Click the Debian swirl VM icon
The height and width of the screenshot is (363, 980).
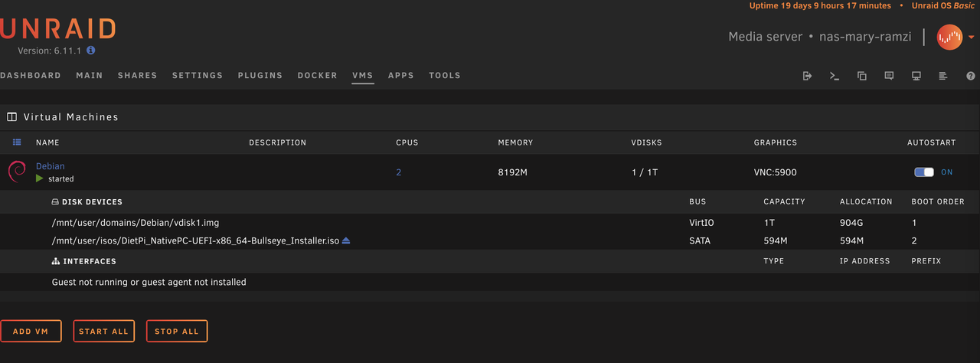pos(17,172)
